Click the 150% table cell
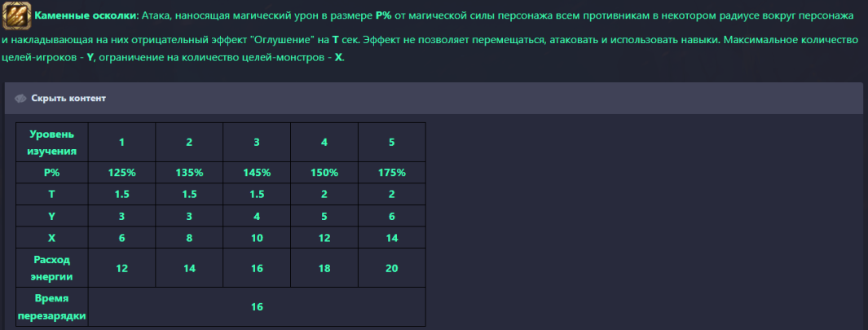The width and height of the screenshot is (868, 330). click(x=324, y=173)
